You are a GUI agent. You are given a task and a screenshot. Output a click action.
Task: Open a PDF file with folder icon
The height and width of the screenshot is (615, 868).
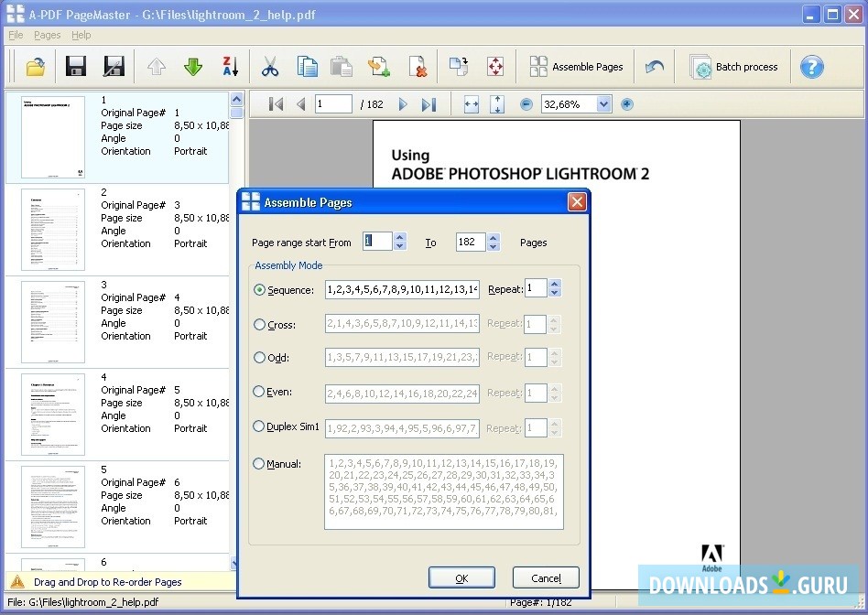36,67
